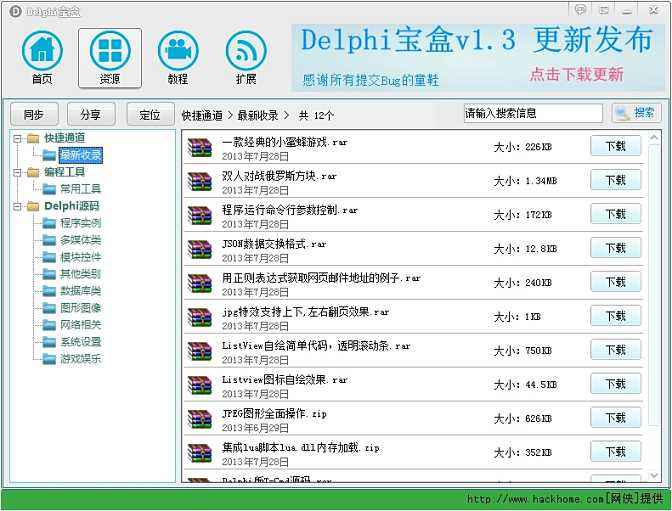Click the 快捷通道 folder label
This screenshot has height=511, width=672.
[64, 138]
